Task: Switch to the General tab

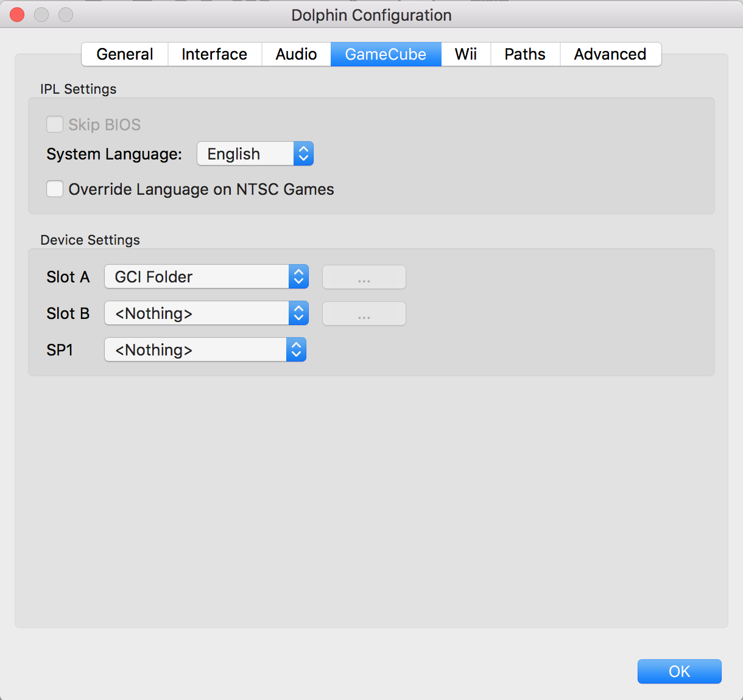Action: click(125, 54)
